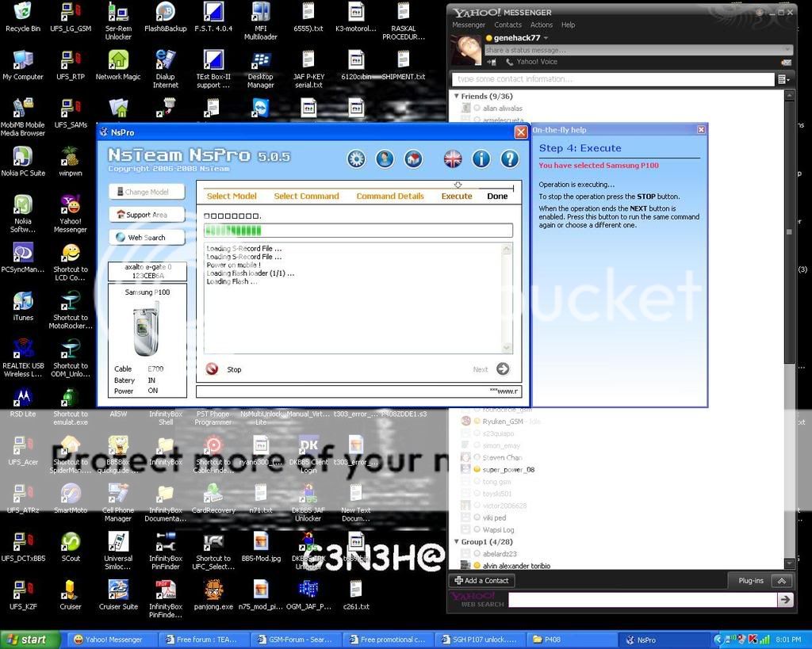Viewport: 812px width, 649px height.
Task: Open NsPro settings gear icon
Action: [356, 159]
